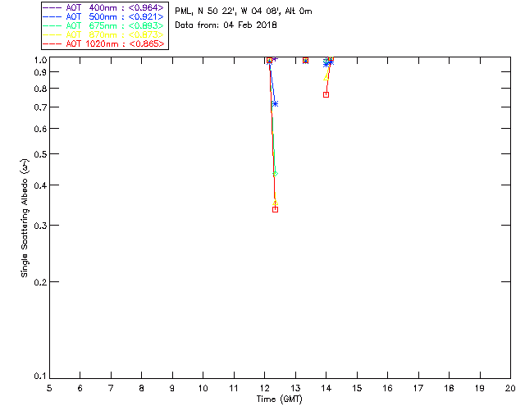Click the data marker at 13.3 hours
This screenshot has width=525, height=420.
[x=305, y=61]
